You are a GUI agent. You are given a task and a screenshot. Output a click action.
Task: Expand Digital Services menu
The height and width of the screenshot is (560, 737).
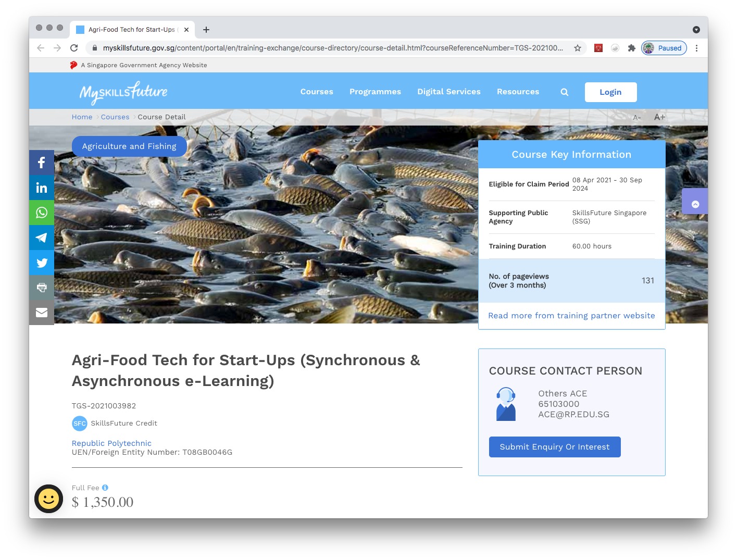click(x=448, y=92)
